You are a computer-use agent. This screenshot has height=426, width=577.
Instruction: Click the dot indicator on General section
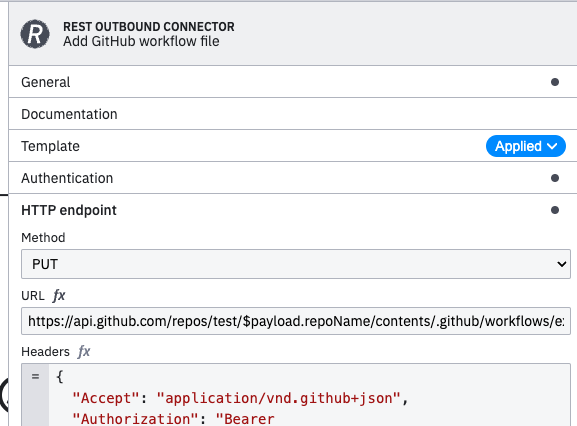555,82
